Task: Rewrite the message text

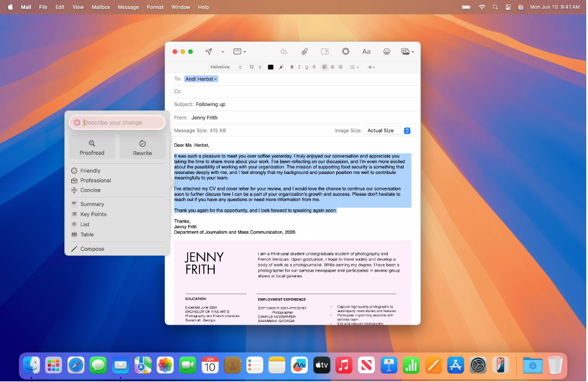Action: pyautogui.click(x=142, y=149)
